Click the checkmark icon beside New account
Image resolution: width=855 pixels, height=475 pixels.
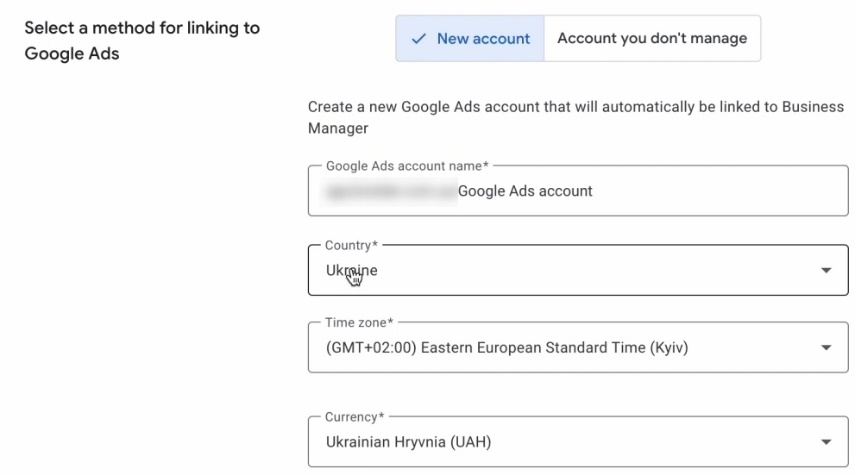click(419, 39)
